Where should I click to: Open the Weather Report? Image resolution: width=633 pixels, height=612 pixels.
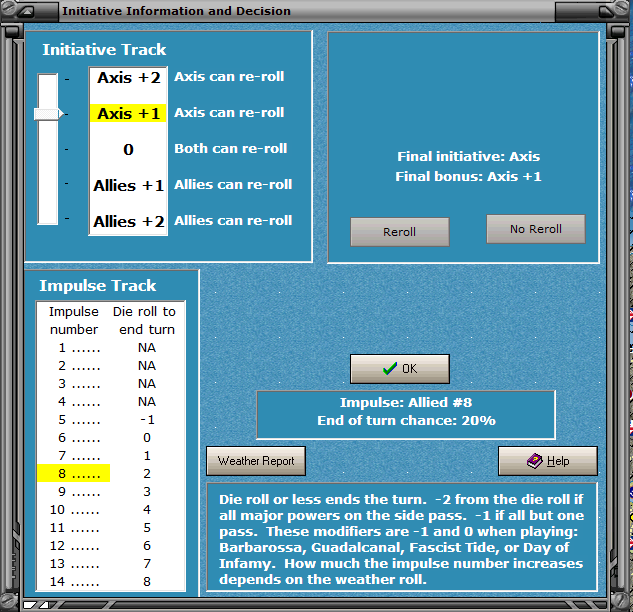click(x=256, y=461)
